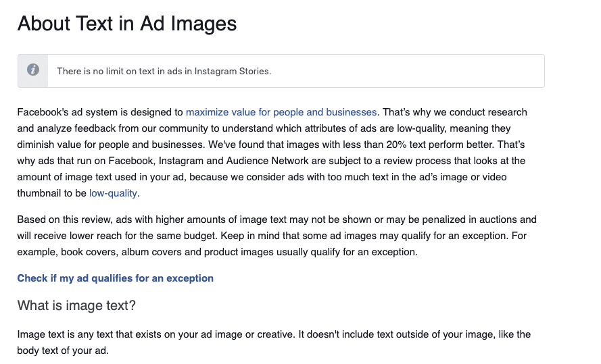
Task: Click the What is image text? heading
Action: pyautogui.click(x=76, y=305)
